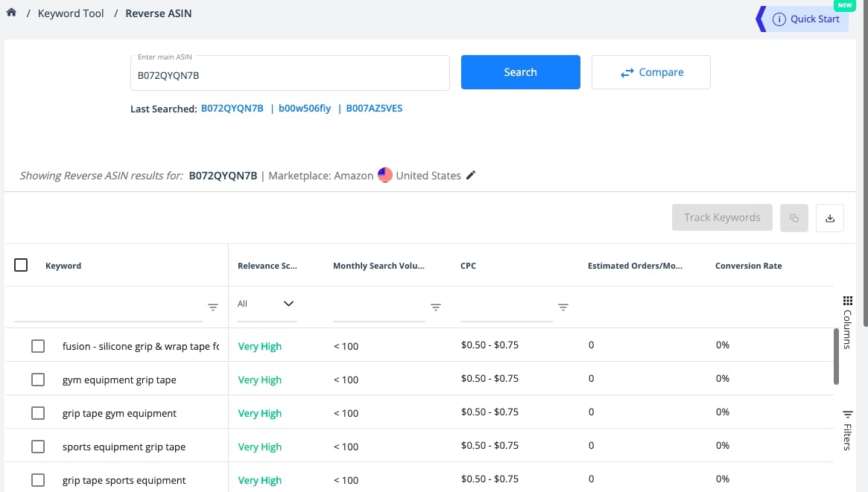Open the Quick Start info panel
Viewport: 868px width, 492px height.
(x=807, y=19)
